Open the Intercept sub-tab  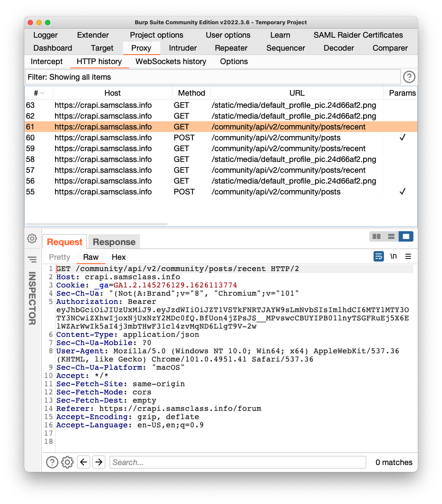point(47,61)
